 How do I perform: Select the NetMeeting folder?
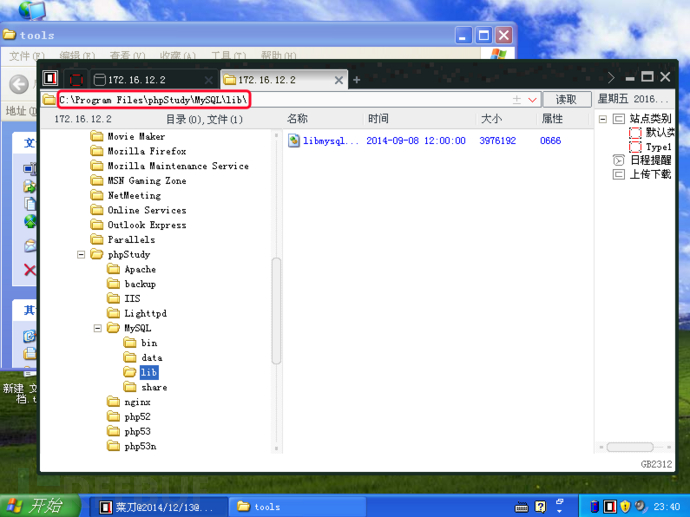click(125, 195)
